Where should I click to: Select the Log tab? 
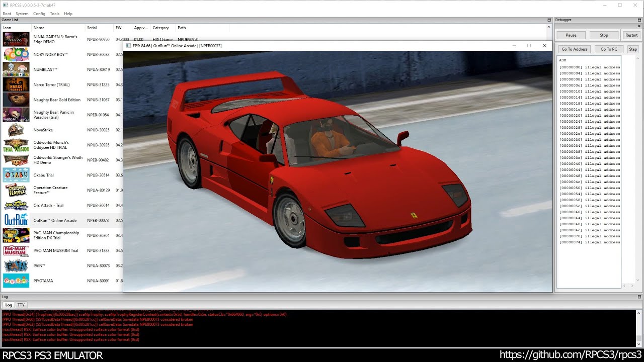tap(9, 305)
